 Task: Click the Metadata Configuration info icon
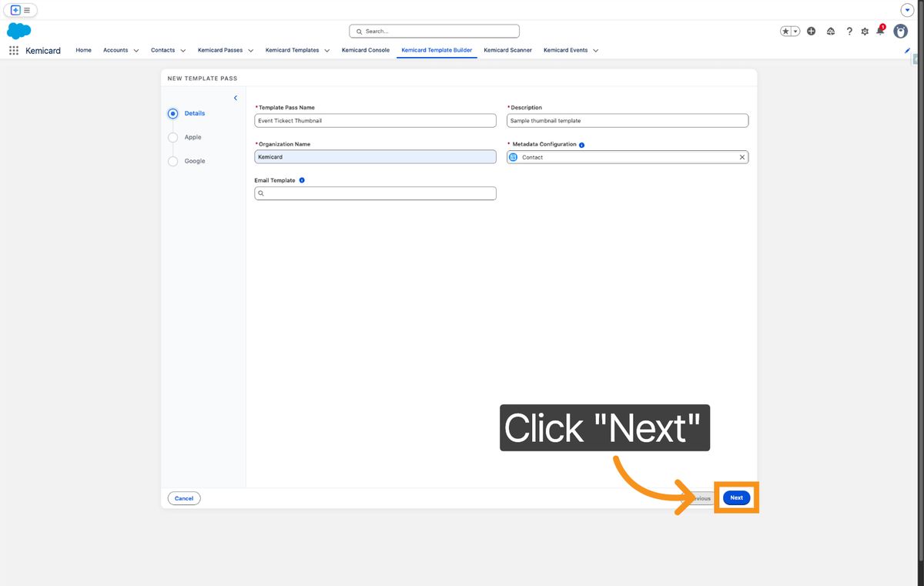point(581,145)
